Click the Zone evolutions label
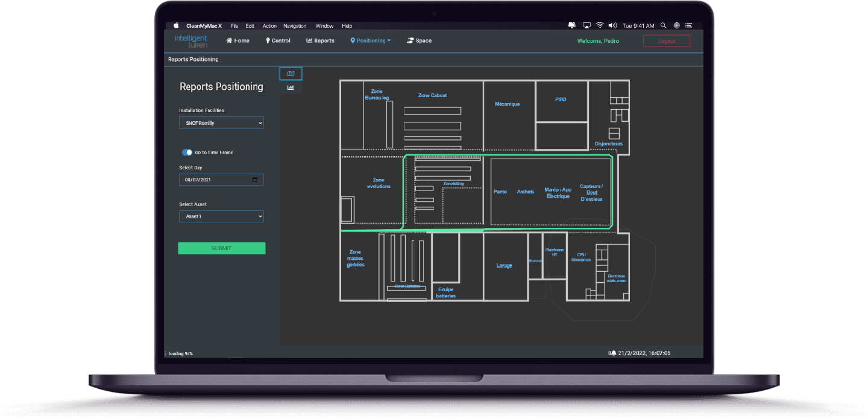Image resolution: width=868 pixels, height=419 pixels. [x=379, y=183]
